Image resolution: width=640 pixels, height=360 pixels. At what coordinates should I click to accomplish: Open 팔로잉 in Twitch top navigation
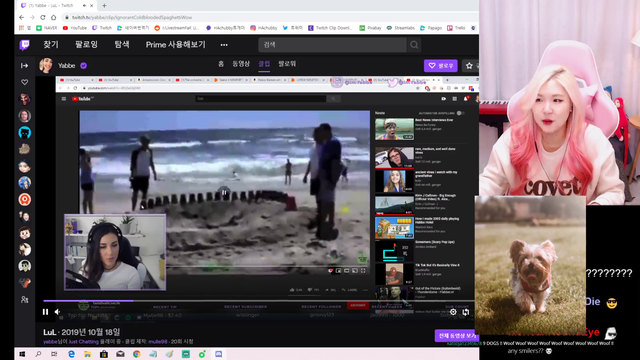point(86,45)
